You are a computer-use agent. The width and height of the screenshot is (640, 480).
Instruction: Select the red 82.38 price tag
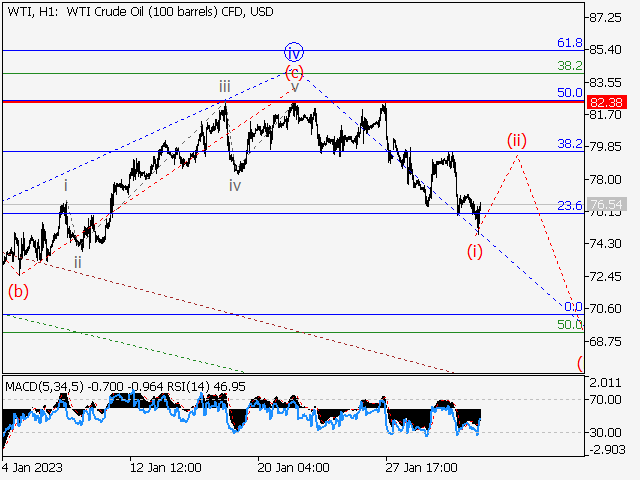coord(606,102)
